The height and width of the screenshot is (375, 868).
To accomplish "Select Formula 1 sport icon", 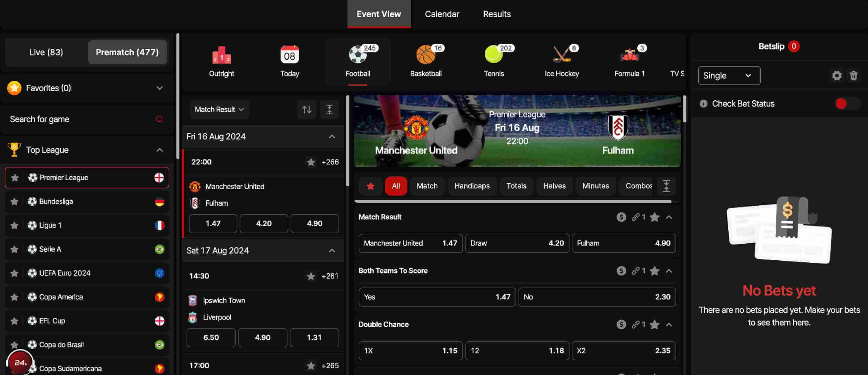I will (x=630, y=55).
